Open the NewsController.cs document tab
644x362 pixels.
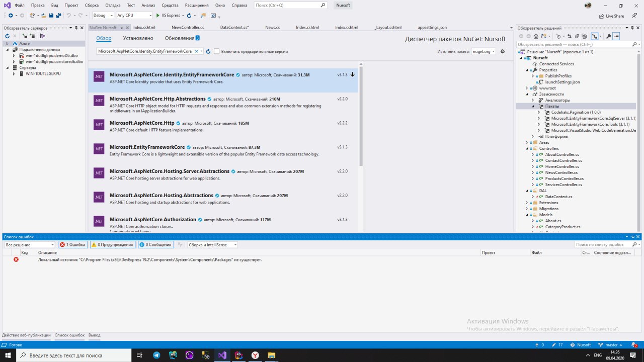pos(188,28)
